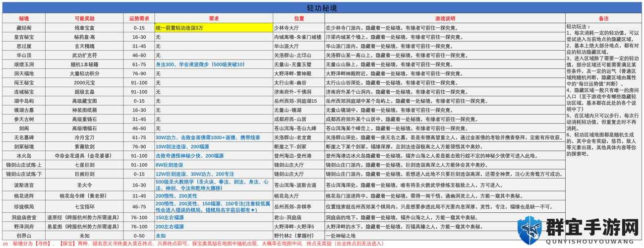Screen dimensions: 644x248
Task: Click the 剑阁 cell
Action: click(x=24, y=128)
